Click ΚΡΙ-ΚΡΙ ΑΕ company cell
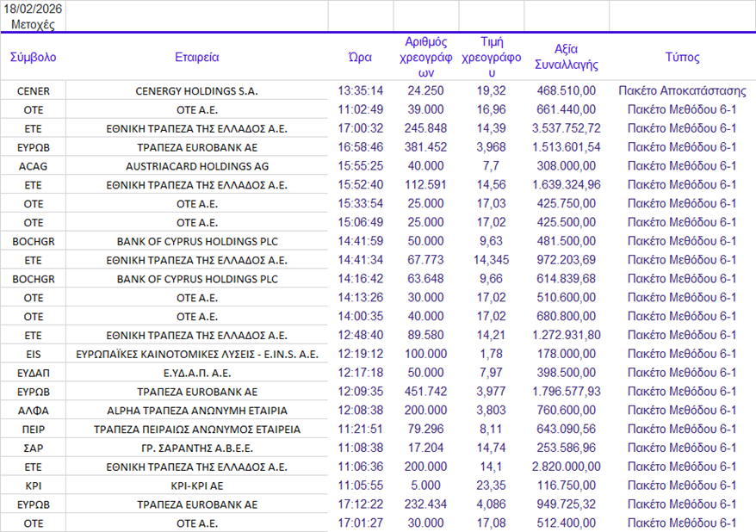This screenshot has width=756, height=532. click(196, 486)
